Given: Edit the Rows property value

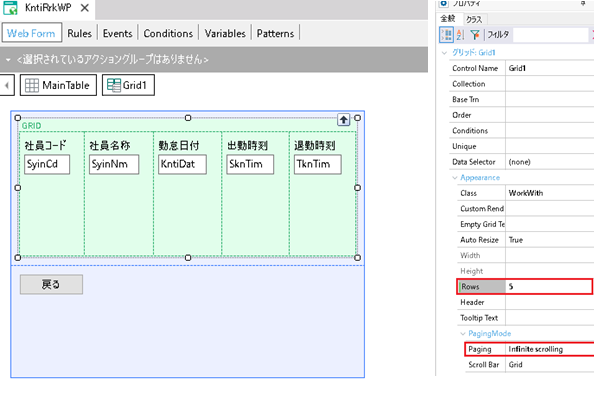Looking at the screenshot, I should click(x=549, y=287).
